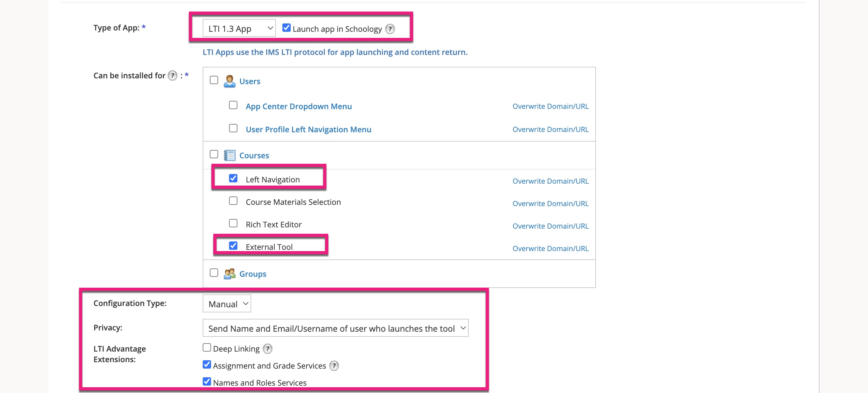
Task: Open the Users link
Action: point(250,81)
